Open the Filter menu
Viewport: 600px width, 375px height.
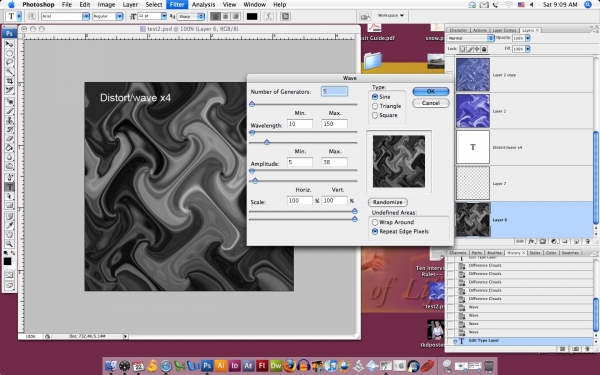pyautogui.click(x=177, y=5)
